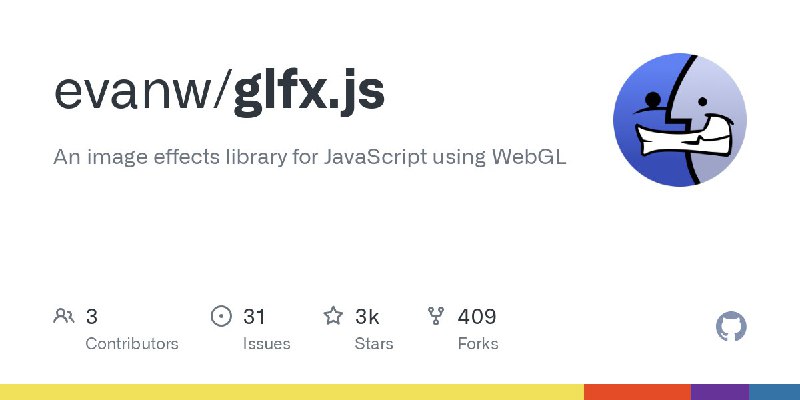Screen dimensions: 800x400
Task: Click the 3k stars count
Action: pyautogui.click(x=367, y=317)
